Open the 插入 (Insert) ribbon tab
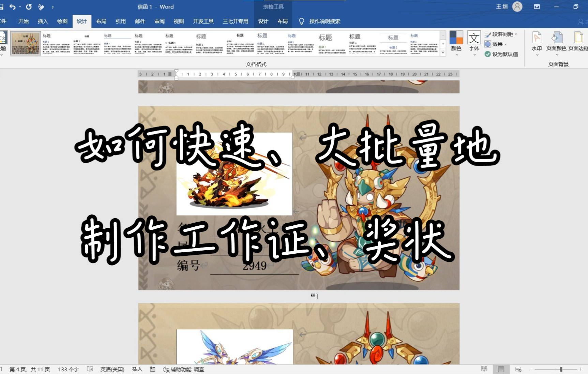The width and height of the screenshot is (588, 374). click(43, 21)
